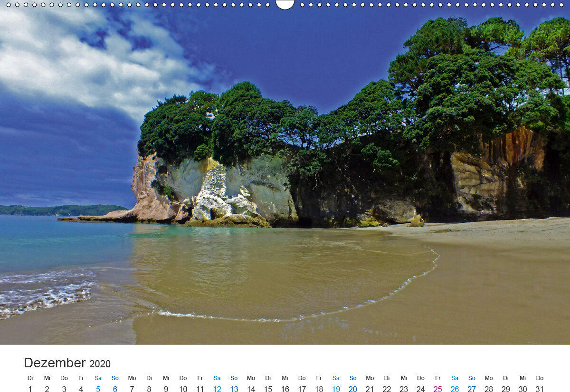Select Sunday the 27th
Image resolution: width=570 pixels, height=392 pixels.
(x=472, y=389)
